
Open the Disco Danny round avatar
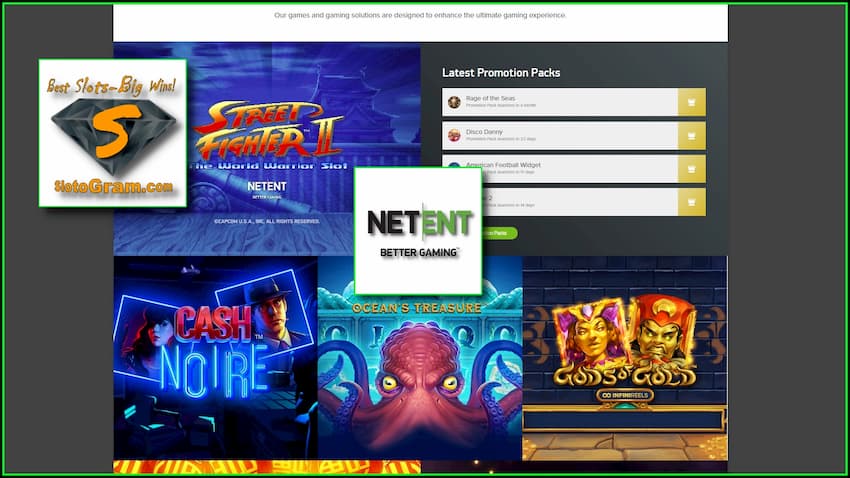point(454,135)
